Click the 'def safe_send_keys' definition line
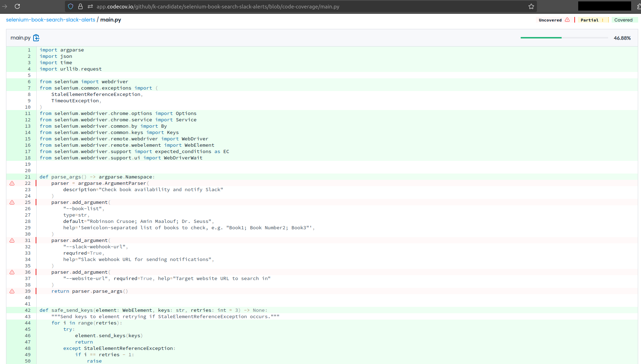Viewport: 641px width, 364px height. click(x=153, y=310)
